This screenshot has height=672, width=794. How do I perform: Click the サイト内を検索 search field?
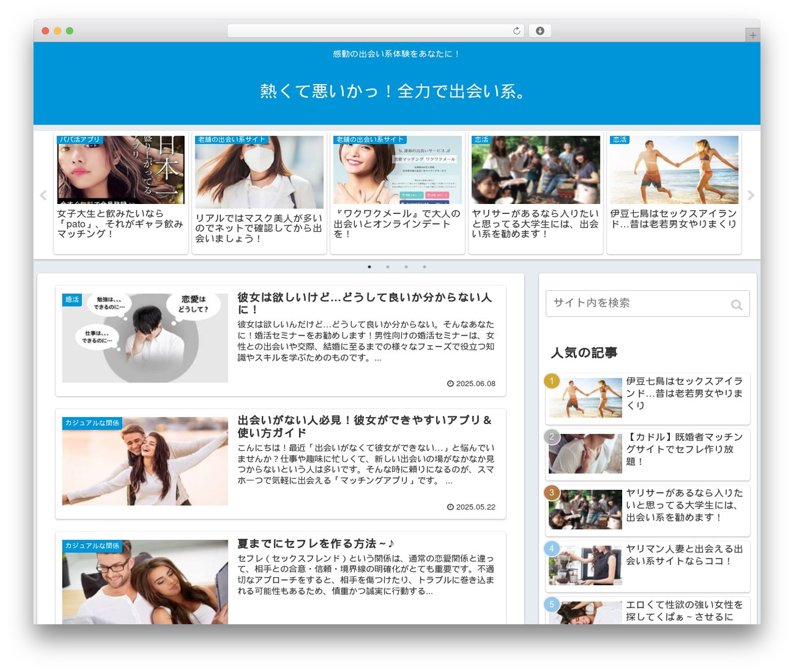[648, 303]
